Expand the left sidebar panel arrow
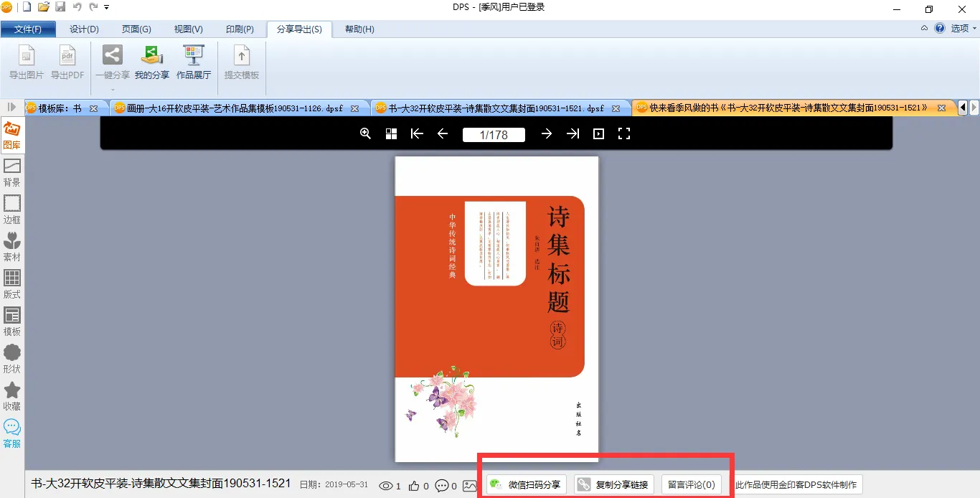 pyautogui.click(x=11, y=107)
